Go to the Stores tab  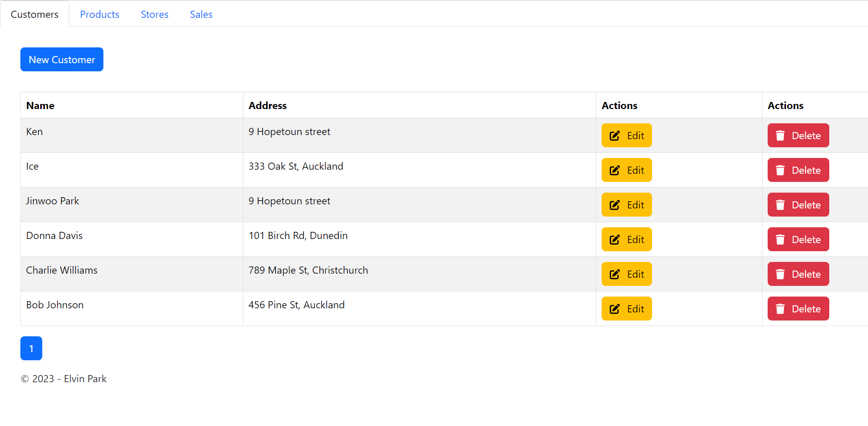pyautogui.click(x=155, y=14)
